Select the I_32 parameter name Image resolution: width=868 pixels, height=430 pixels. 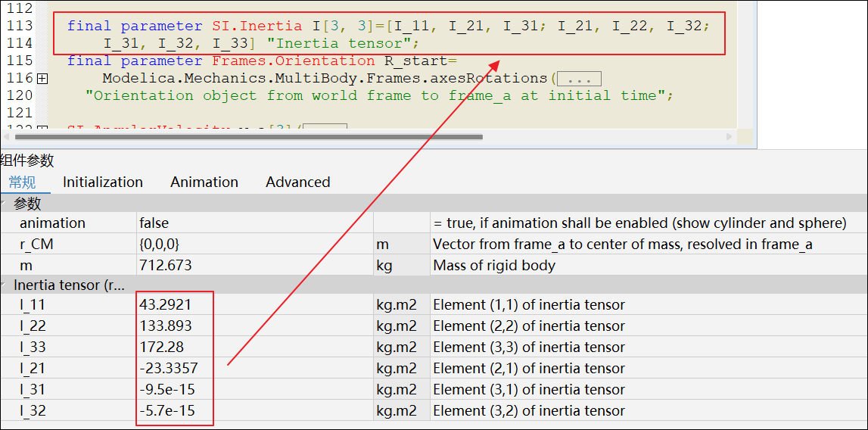click(32, 410)
